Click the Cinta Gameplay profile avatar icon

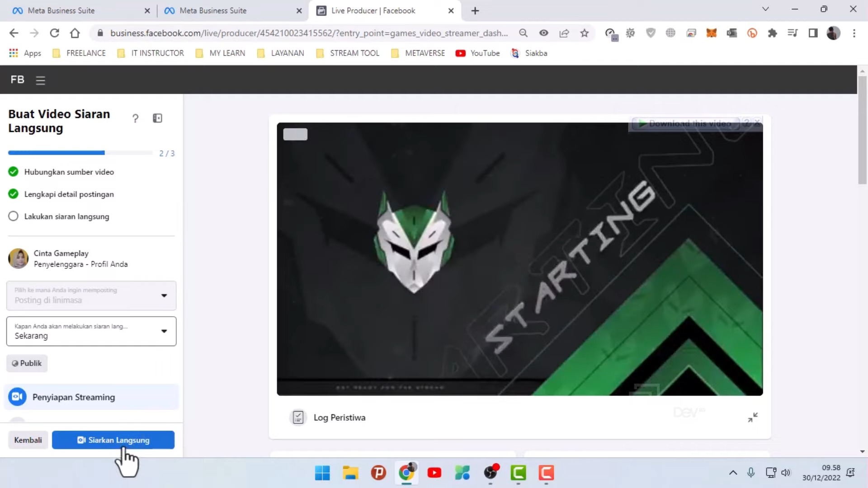pos(18,258)
